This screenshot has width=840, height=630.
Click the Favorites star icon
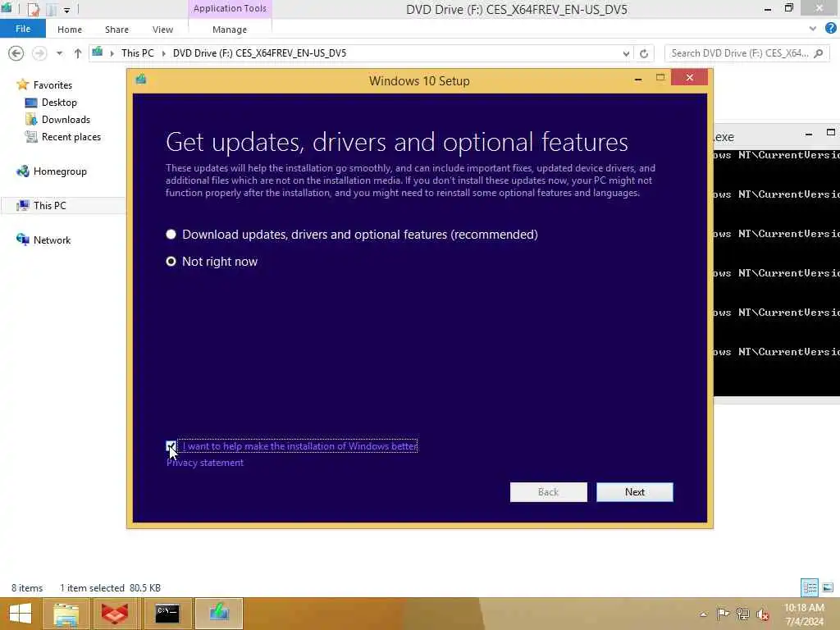tap(22, 84)
